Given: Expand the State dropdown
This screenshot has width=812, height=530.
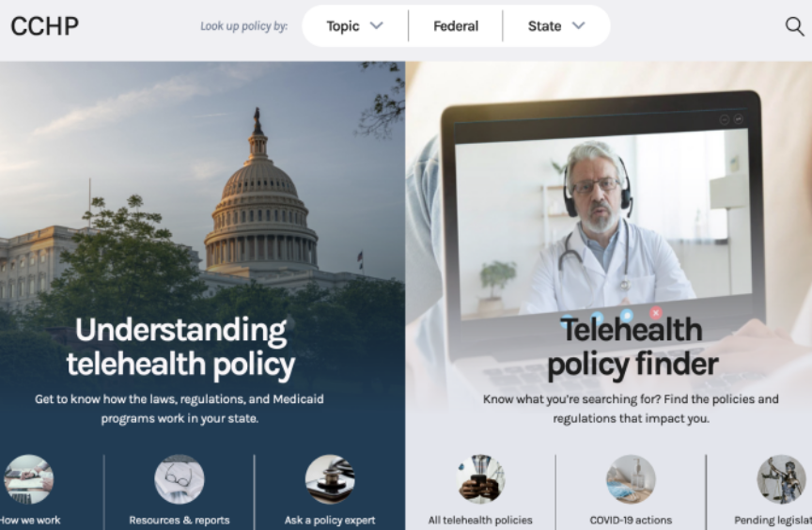Looking at the screenshot, I should [x=556, y=26].
